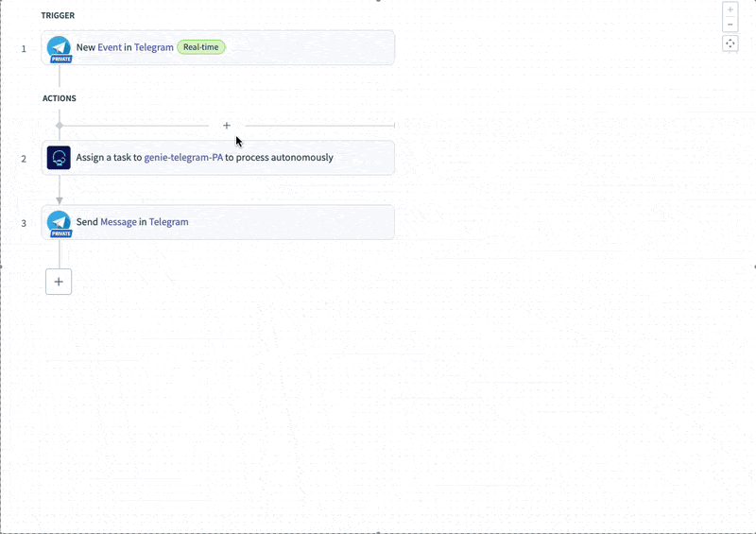Open the Event link in the trigger step
Screen dimensions: 756x534
coord(110,47)
